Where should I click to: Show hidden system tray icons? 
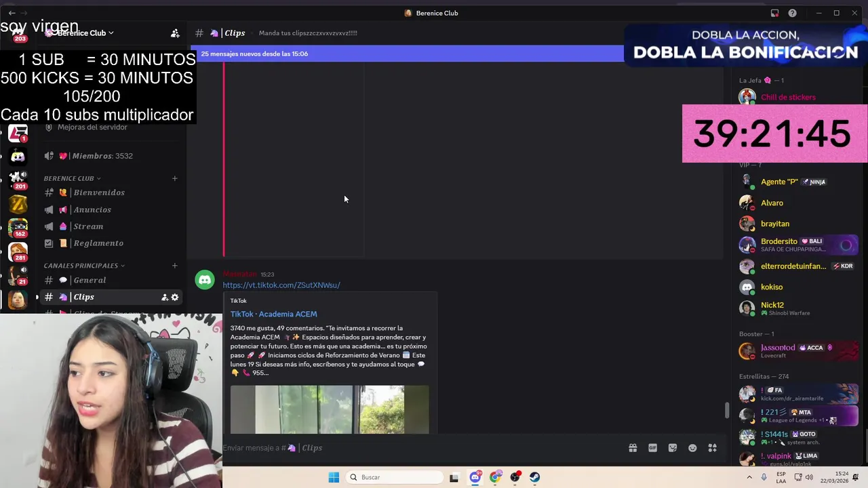click(x=749, y=477)
